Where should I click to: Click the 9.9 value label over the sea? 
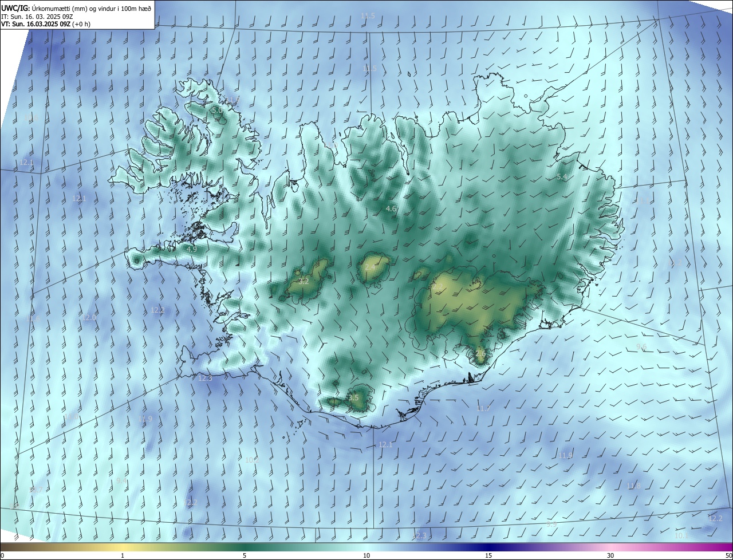click(551, 524)
